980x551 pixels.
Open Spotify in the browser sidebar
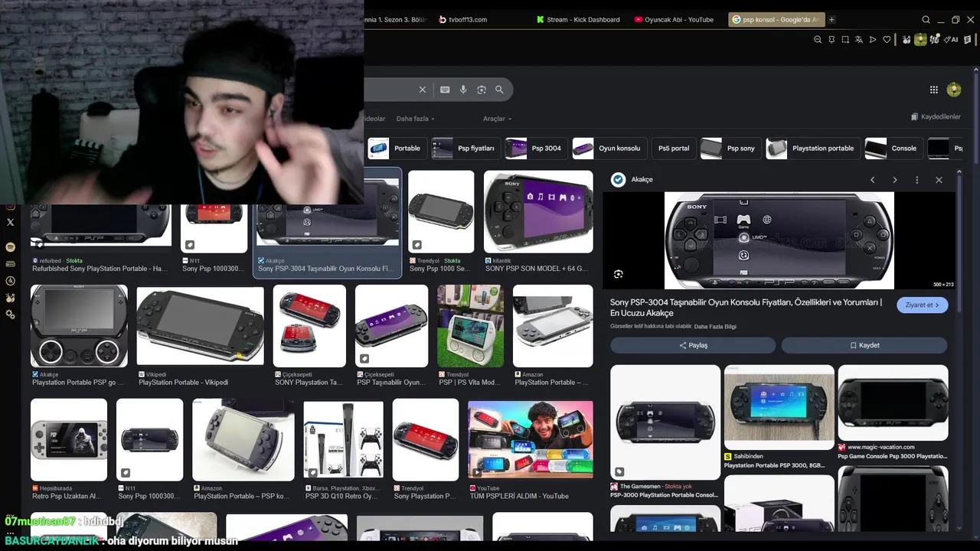click(10, 247)
